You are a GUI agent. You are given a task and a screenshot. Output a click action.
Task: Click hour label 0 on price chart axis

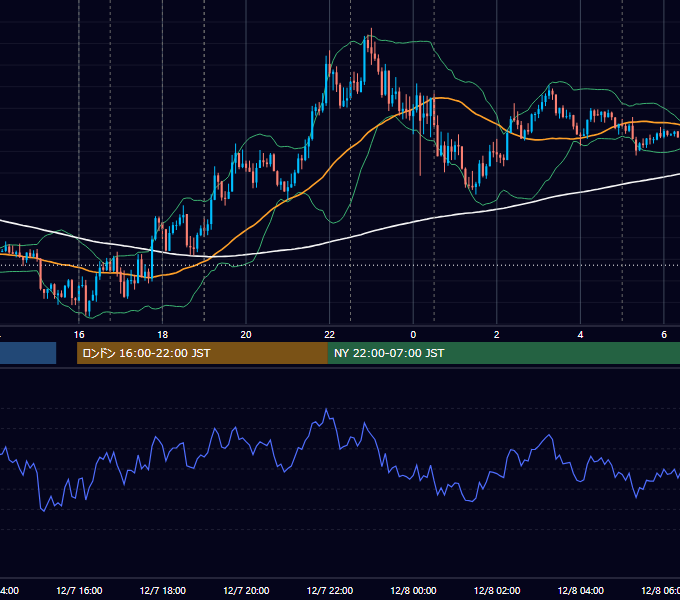click(x=413, y=334)
